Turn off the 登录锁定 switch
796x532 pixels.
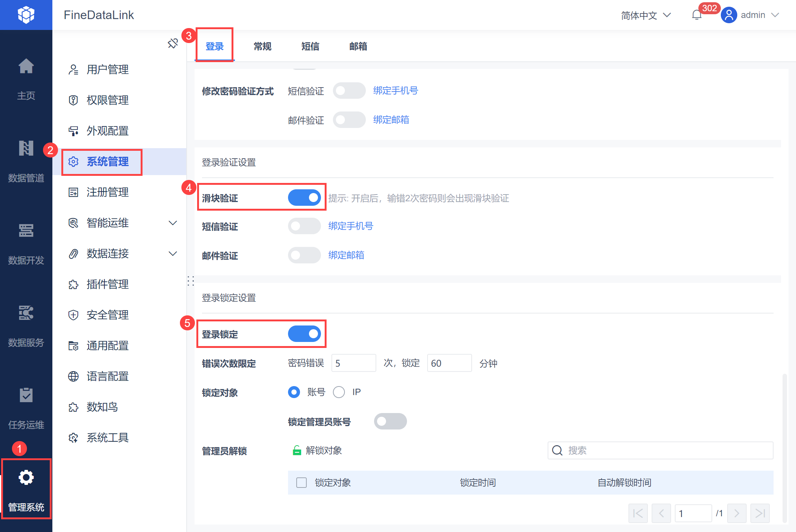(304, 334)
